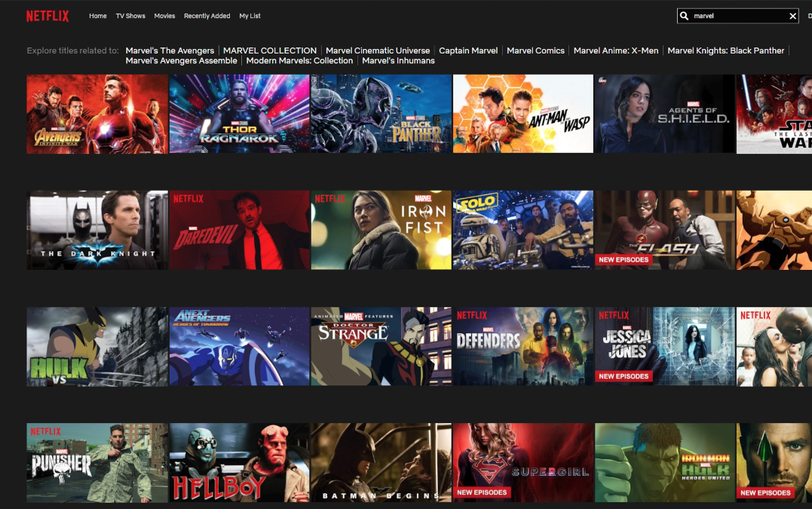Image resolution: width=812 pixels, height=509 pixels.
Task: Select the Hellboy movie thumbnail
Action: [239, 462]
